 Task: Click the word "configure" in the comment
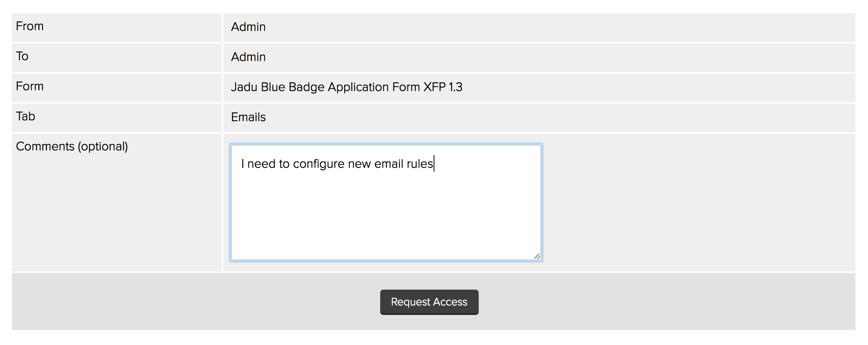point(318,164)
